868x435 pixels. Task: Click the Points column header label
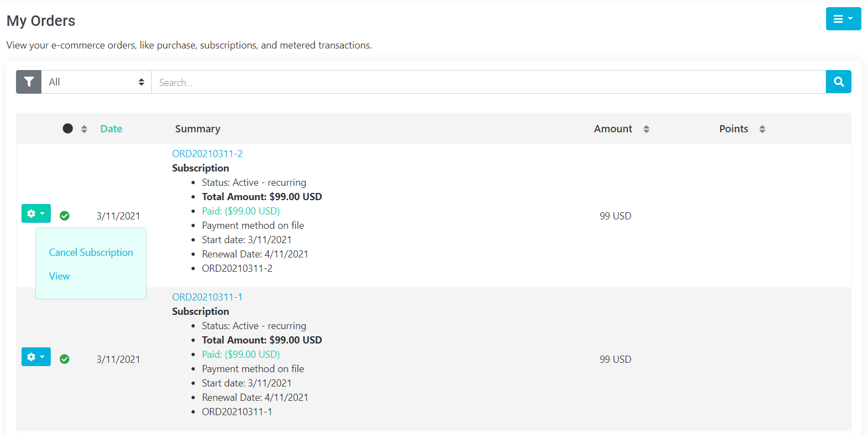[733, 129]
